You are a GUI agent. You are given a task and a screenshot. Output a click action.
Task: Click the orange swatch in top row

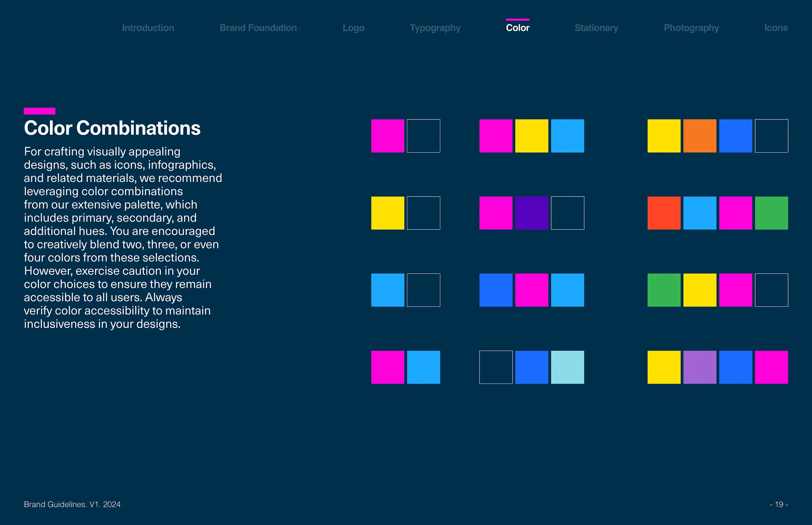click(700, 136)
